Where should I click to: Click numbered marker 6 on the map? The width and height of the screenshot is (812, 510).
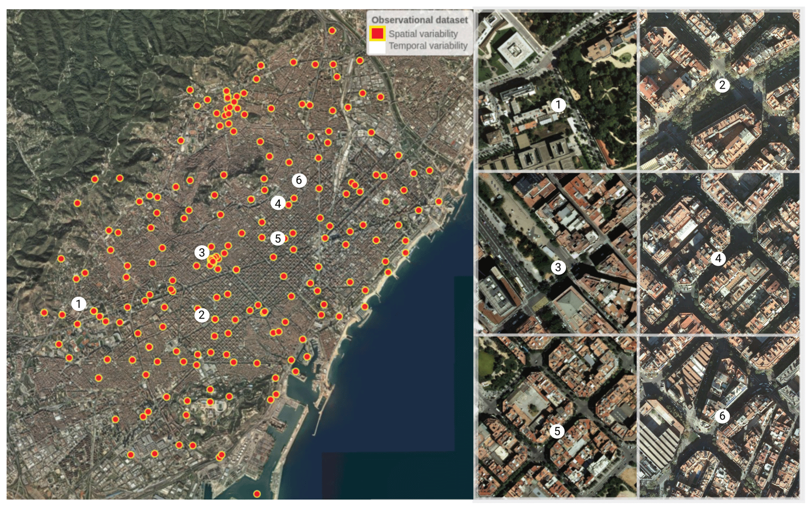tap(299, 180)
